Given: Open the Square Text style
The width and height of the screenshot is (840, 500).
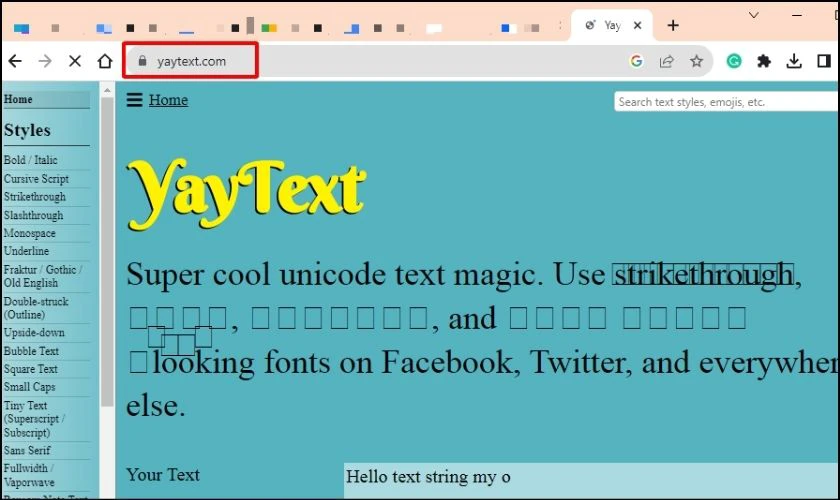Looking at the screenshot, I should (31, 369).
